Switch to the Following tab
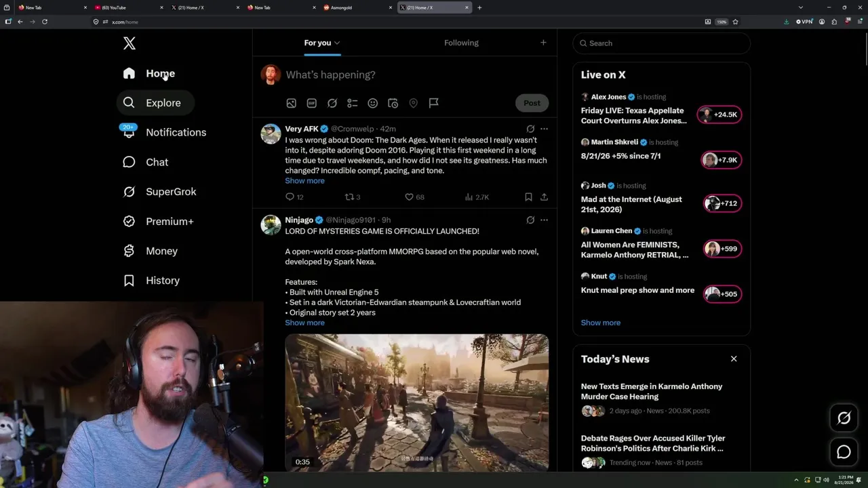 (461, 43)
